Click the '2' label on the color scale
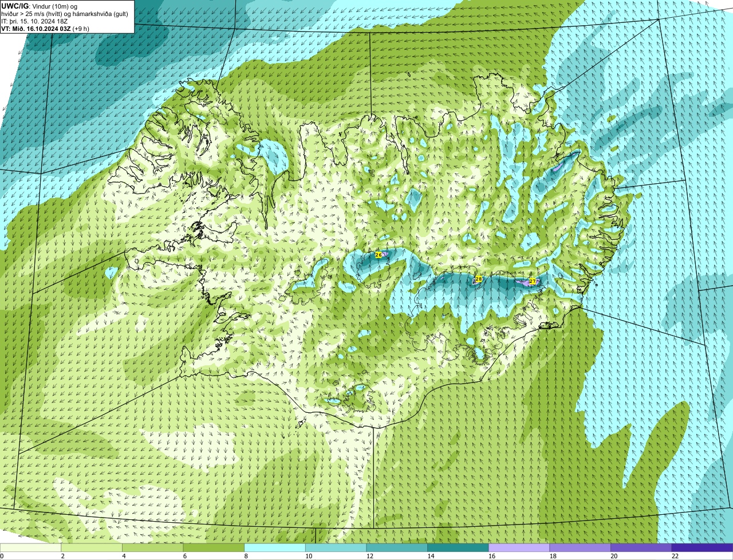Image resolution: width=733 pixels, height=560 pixels. click(x=62, y=556)
